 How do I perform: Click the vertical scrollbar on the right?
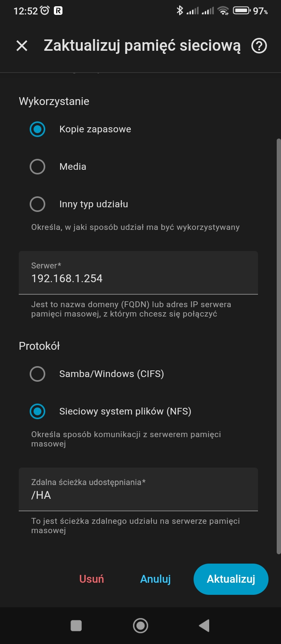(279, 346)
